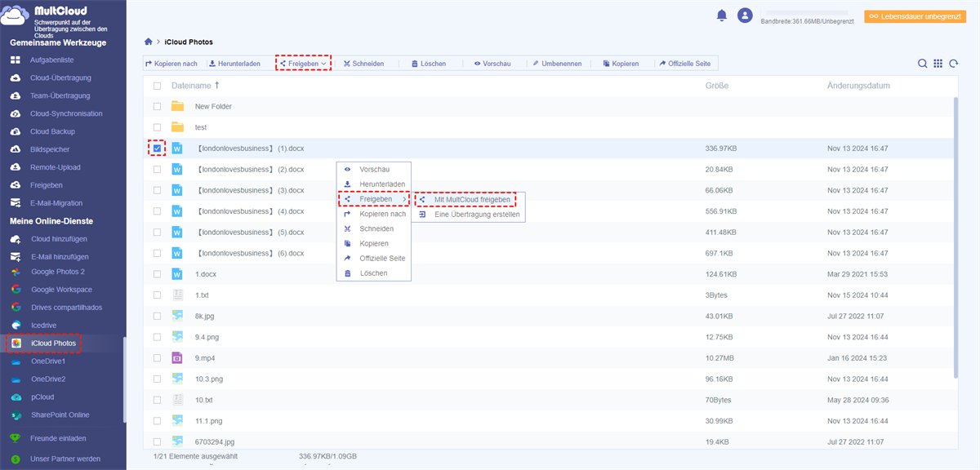Select Mit MultCloud freigeben
Screen dimensions: 980x470
(469, 199)
